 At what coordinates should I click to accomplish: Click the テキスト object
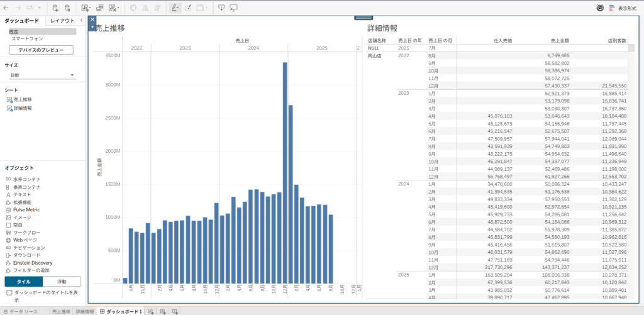[x=19, y=195]
